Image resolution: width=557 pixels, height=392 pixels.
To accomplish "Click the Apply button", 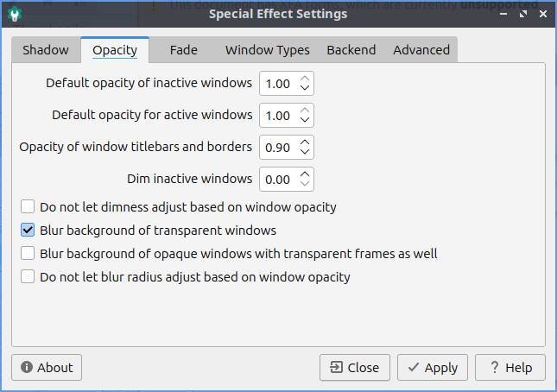I will (x=433, y=367).
